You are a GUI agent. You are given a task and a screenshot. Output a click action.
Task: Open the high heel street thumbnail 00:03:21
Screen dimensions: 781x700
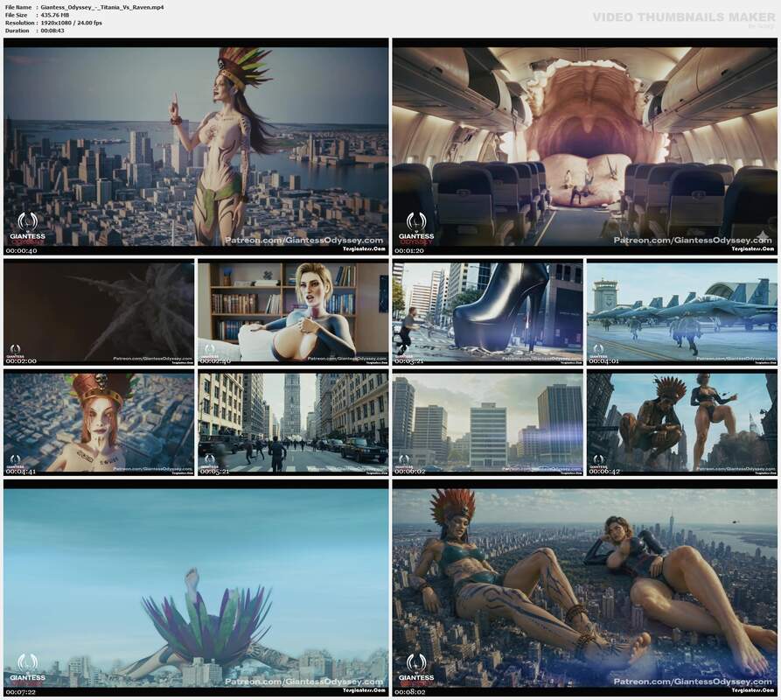point(488,311)
